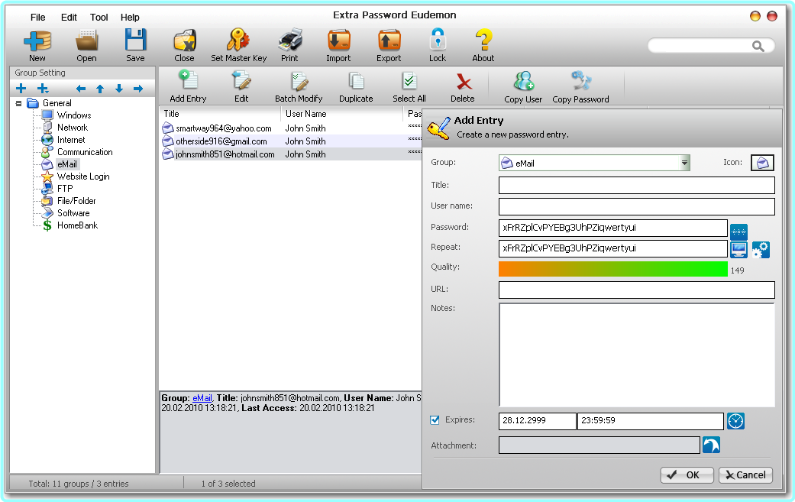This screenshot has height=502, width=795.
Task: Focus the Title input field
Action: click(x=636, y=185)
